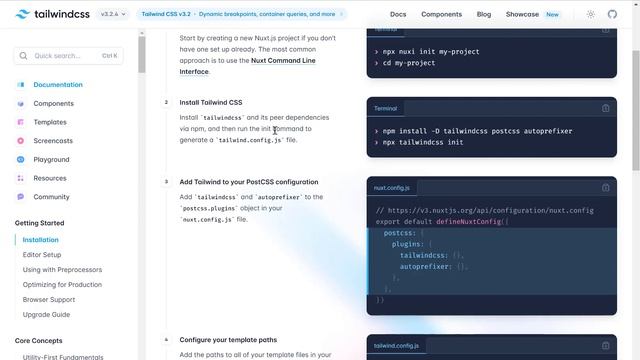Open Screencasts in the sidebar
Viewport: 640px width, 360px height.
(x=53, y=141)
